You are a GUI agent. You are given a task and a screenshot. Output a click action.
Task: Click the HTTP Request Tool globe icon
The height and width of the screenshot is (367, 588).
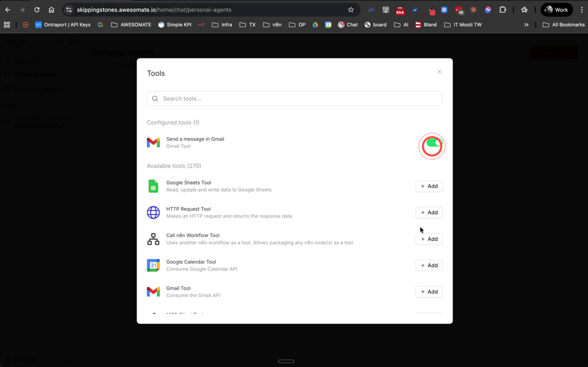tap(153, 213)
